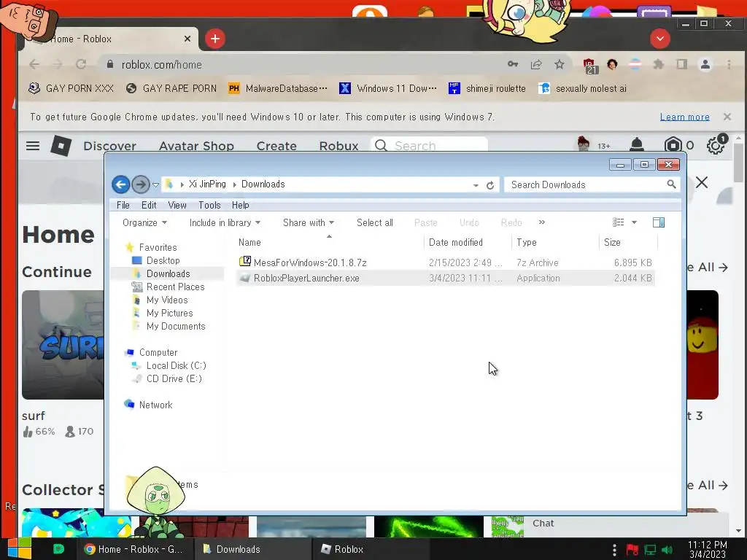Click the magnifier icon in Search Downloads
The height and width of the screenshot is (560, 747).
(671, 184)
